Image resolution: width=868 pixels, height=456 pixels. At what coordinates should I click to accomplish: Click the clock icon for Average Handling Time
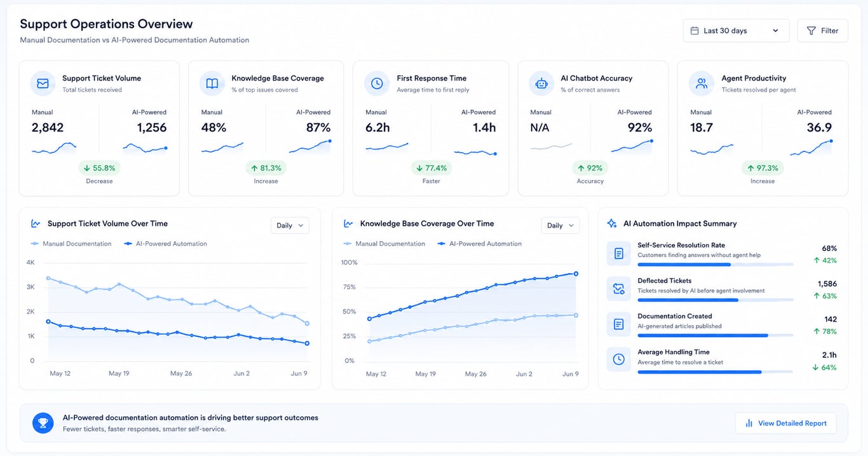618,360
